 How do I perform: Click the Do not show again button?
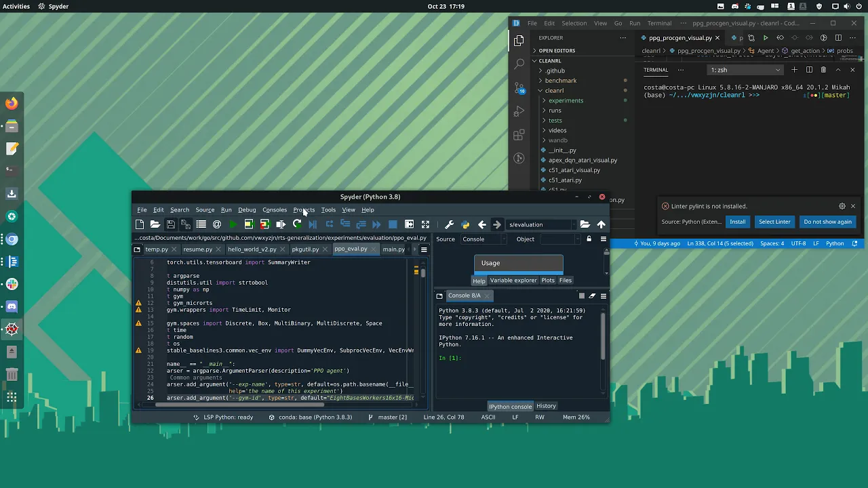[x=827, y=222]
